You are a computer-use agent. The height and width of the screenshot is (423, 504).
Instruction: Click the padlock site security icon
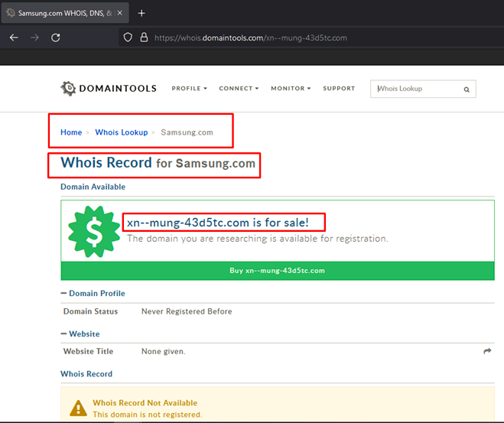144,37
